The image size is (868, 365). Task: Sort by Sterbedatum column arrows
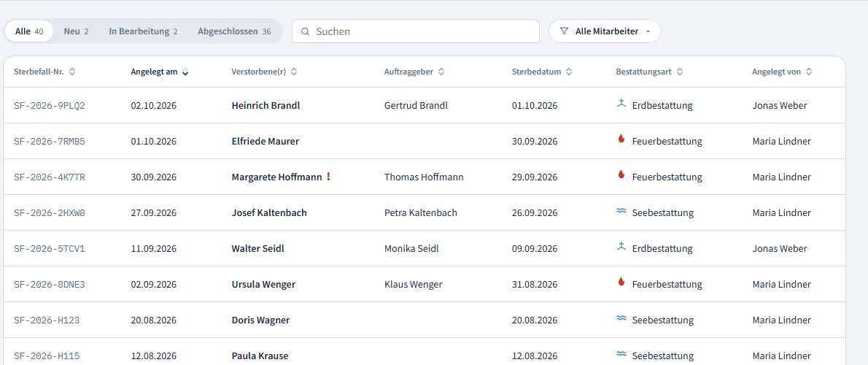click(569, 72)
